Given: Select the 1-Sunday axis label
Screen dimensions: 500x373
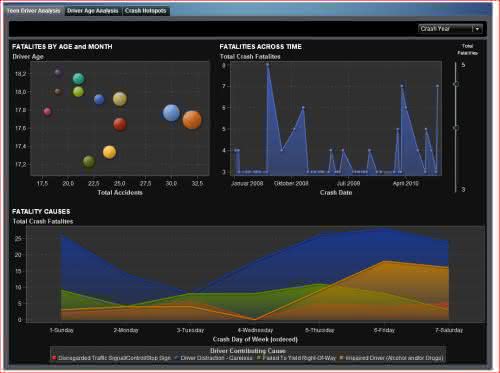Looking at the screenshot, I should [62, 330].
